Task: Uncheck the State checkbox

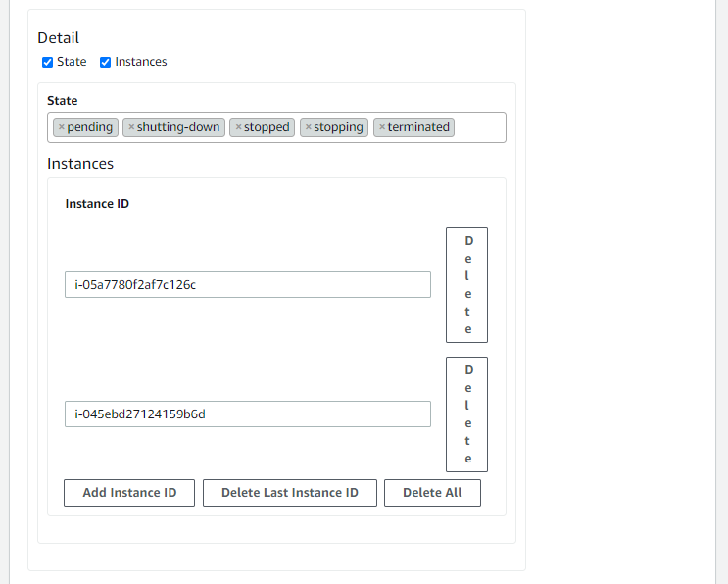Action: click(48, 62)
